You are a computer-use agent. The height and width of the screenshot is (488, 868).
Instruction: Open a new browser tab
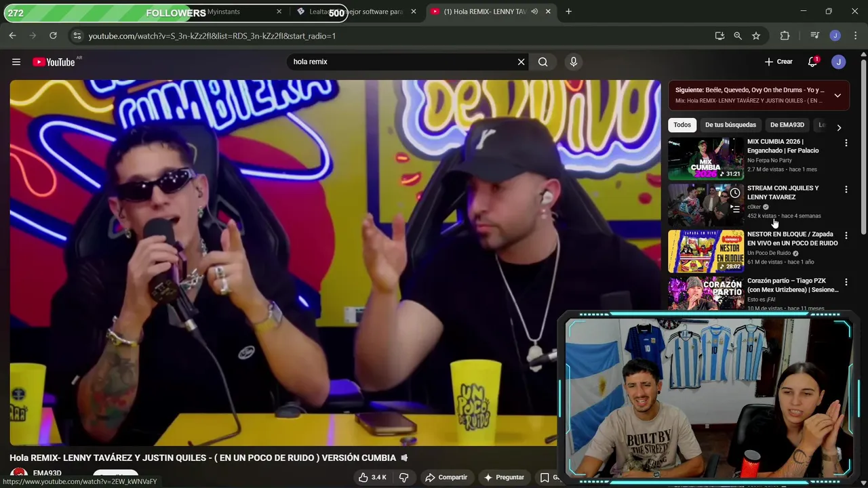pyautogui.click(x=568, y=12)
